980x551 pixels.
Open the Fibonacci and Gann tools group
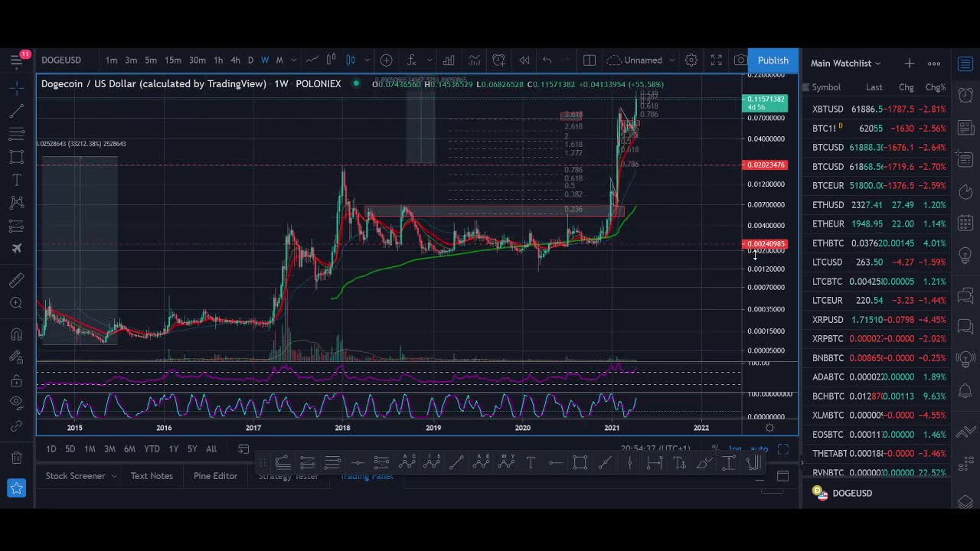tap(16, 135)
